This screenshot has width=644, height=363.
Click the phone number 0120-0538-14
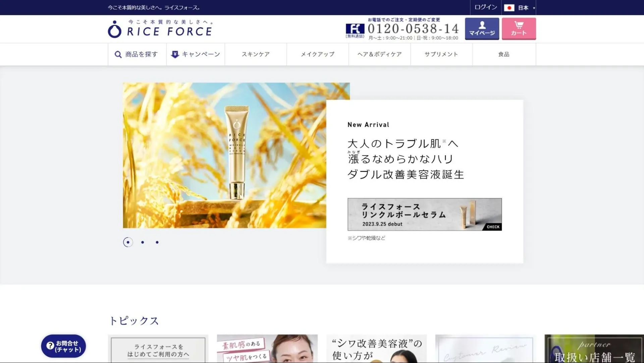(x=413, y=29)
